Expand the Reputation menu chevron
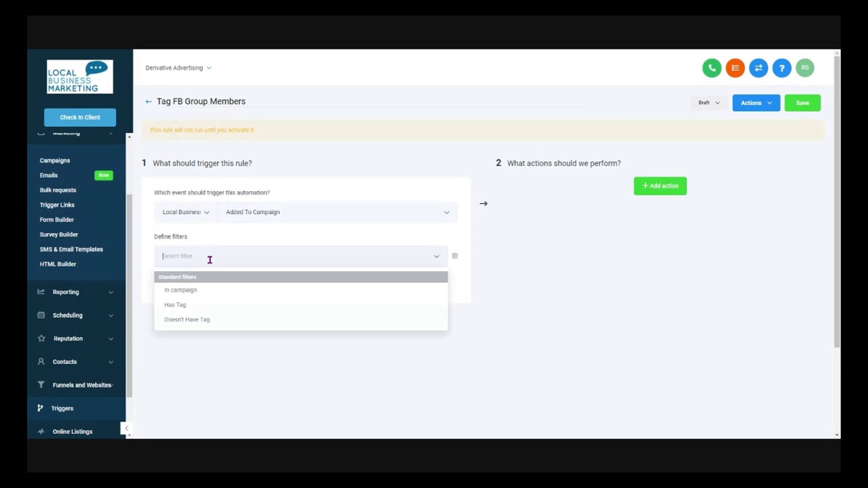The image size is (868, 488). 111,338
